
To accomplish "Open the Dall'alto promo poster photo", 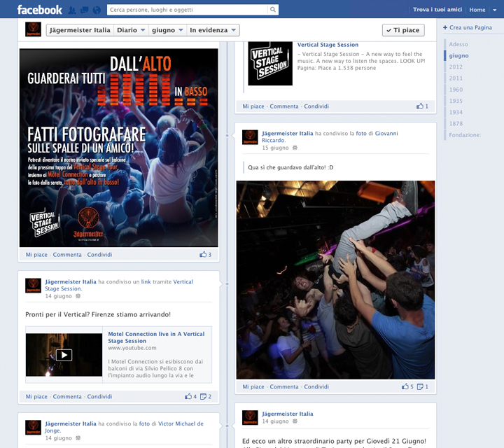I will coord(118,148).
